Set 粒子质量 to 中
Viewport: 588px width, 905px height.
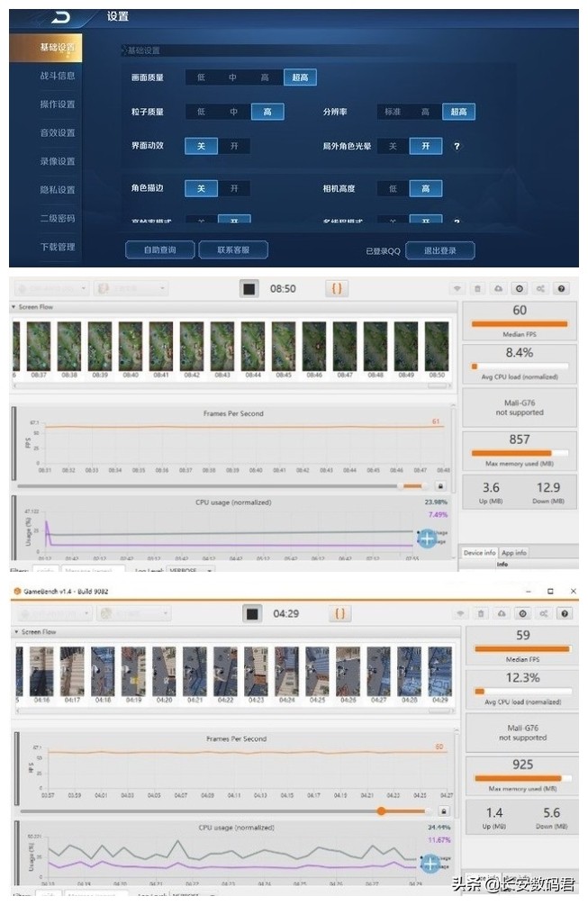pos(234,112)
